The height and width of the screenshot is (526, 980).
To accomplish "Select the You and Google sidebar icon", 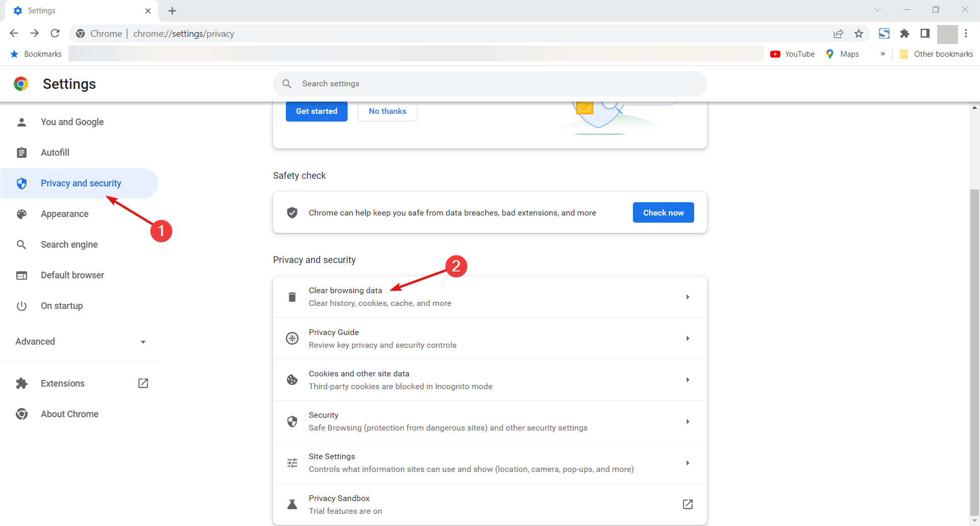I will pyautogui.click(x=21, y=122).
